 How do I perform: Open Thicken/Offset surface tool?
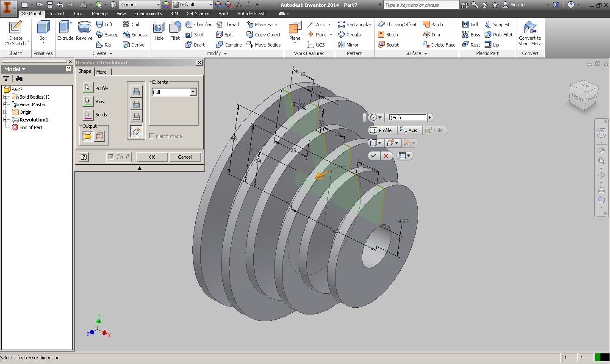coord(397,25)
